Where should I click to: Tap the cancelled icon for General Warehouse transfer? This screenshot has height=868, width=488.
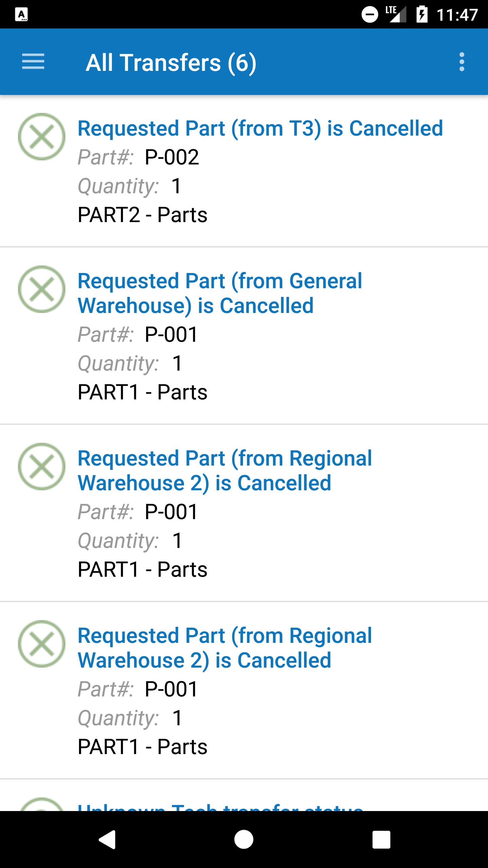tap(42, 289)
